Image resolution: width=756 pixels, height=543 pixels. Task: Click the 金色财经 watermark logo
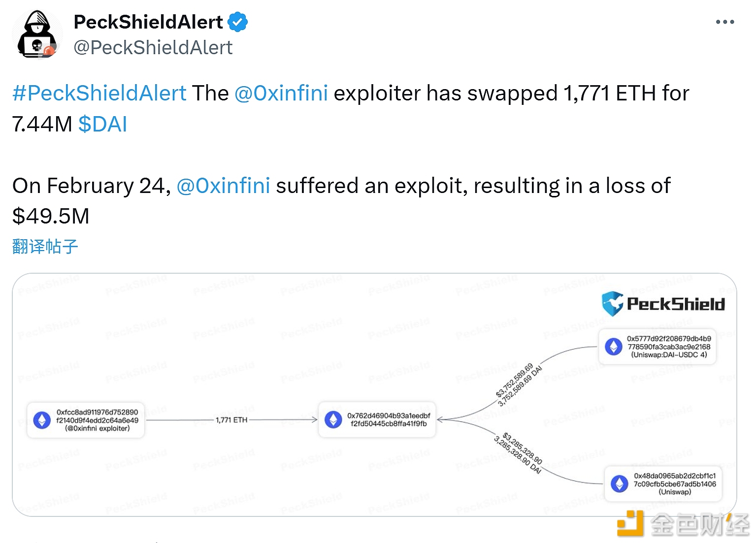tap(684, 524)
